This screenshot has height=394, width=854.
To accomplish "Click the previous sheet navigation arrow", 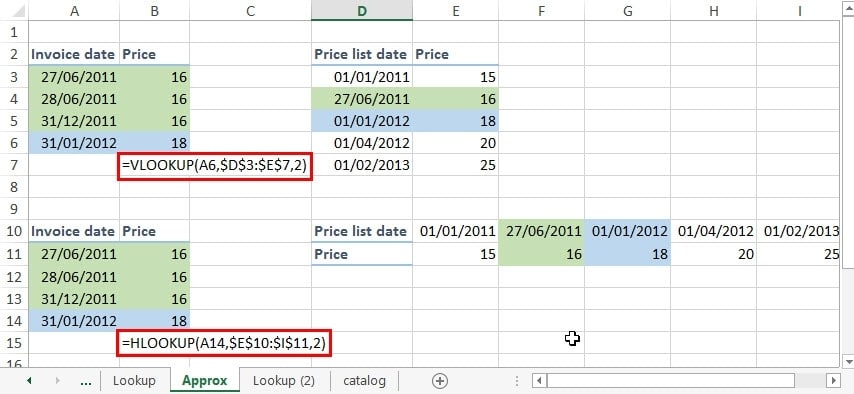I will click(29, 381).
